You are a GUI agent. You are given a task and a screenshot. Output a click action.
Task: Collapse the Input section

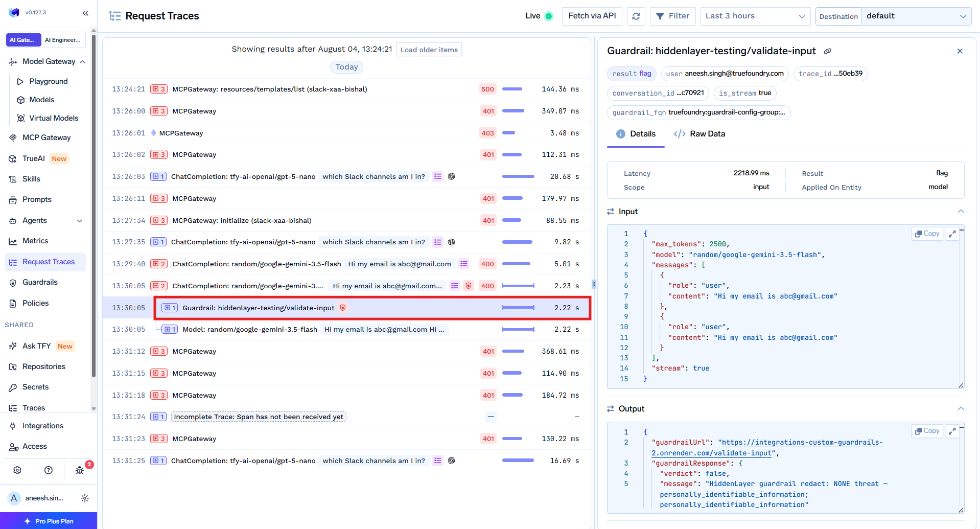pos(961,211)
